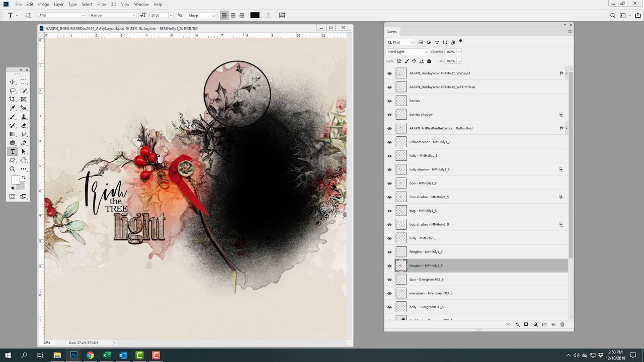Reset default foreground and background colors
644x362 pixels.
(13, 188)
